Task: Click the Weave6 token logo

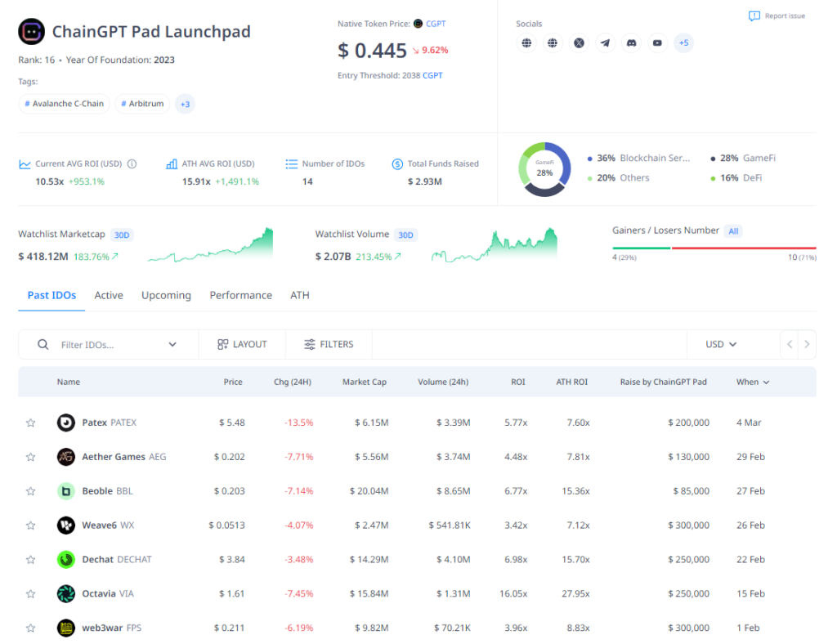Action: click(x=66, y=525)
